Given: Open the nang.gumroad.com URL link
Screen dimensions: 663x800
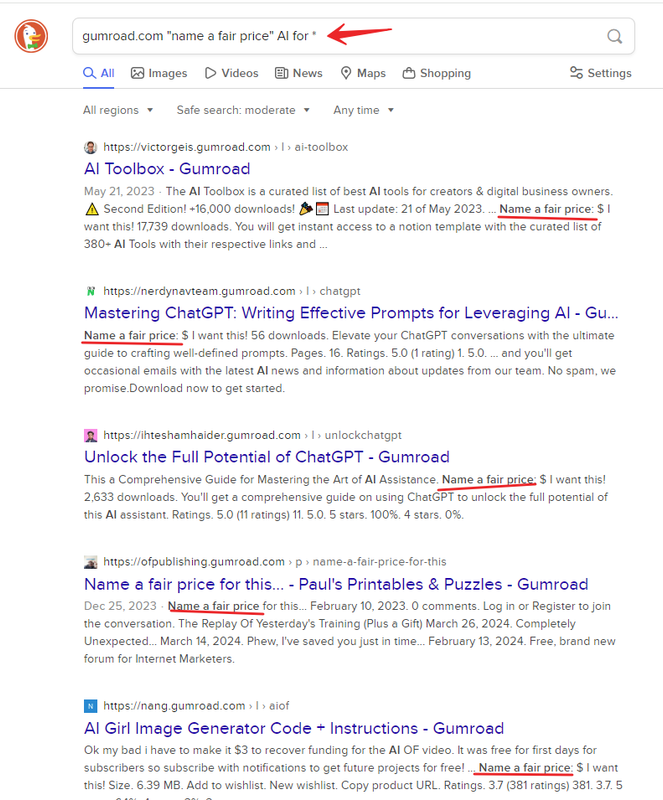Looking at the screenshot, I should 196,706.
